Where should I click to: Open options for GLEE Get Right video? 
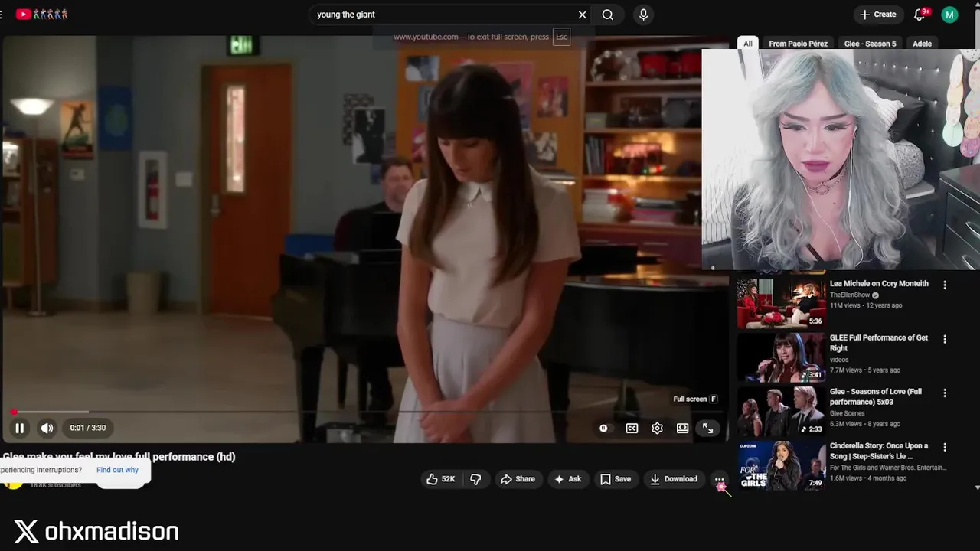click(x=945, y=339)
